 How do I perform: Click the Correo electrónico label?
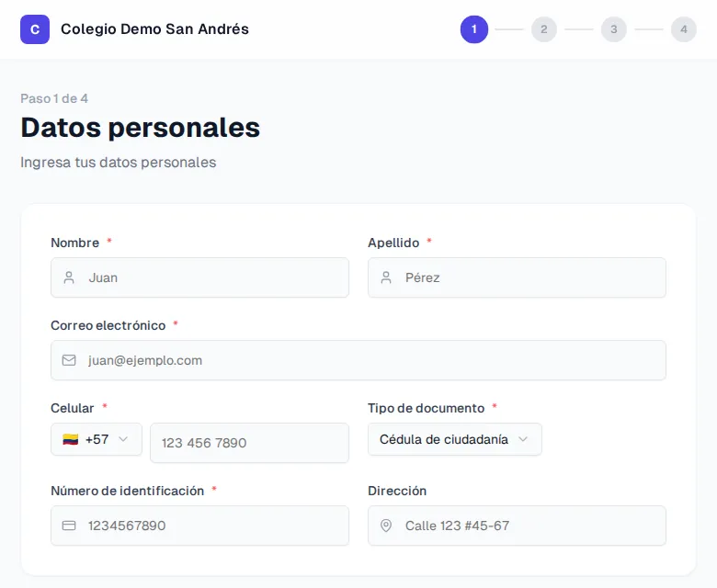[108, 325]
